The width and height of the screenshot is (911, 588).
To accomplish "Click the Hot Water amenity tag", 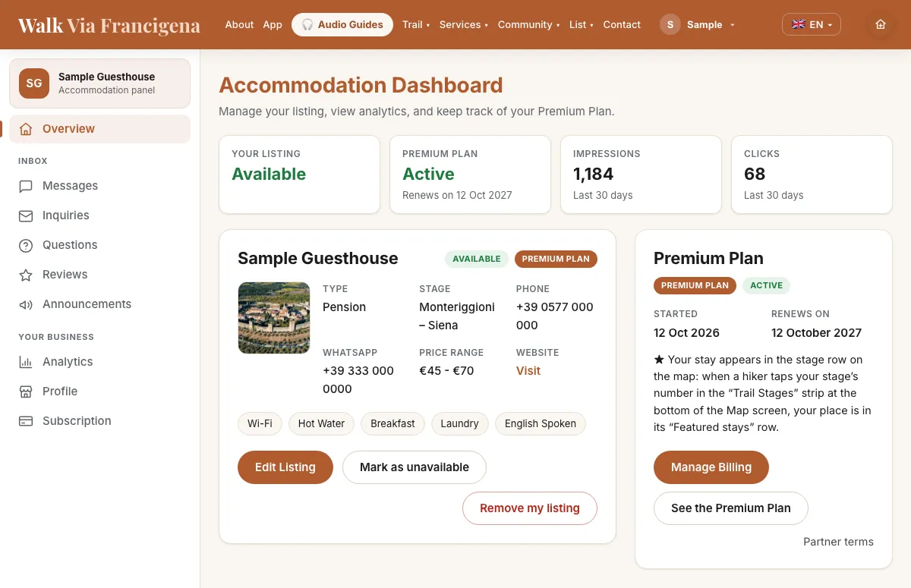I will tap(321, 423).
